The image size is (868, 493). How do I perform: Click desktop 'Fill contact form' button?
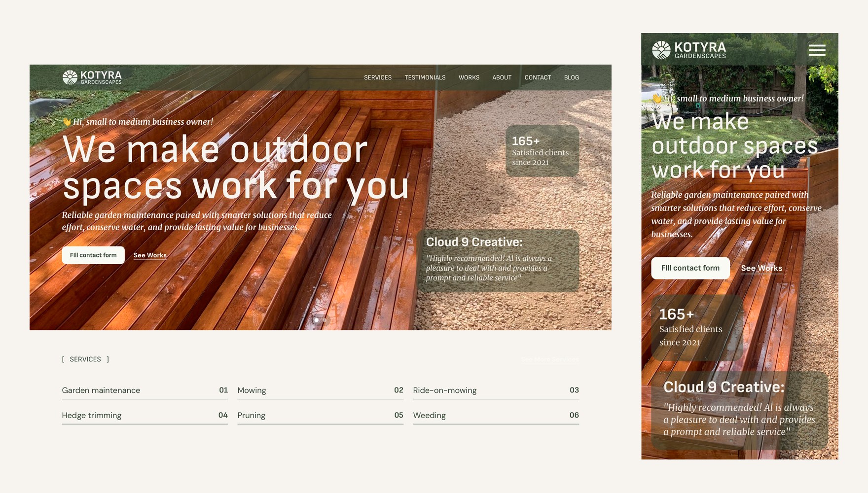pos(93,255)
